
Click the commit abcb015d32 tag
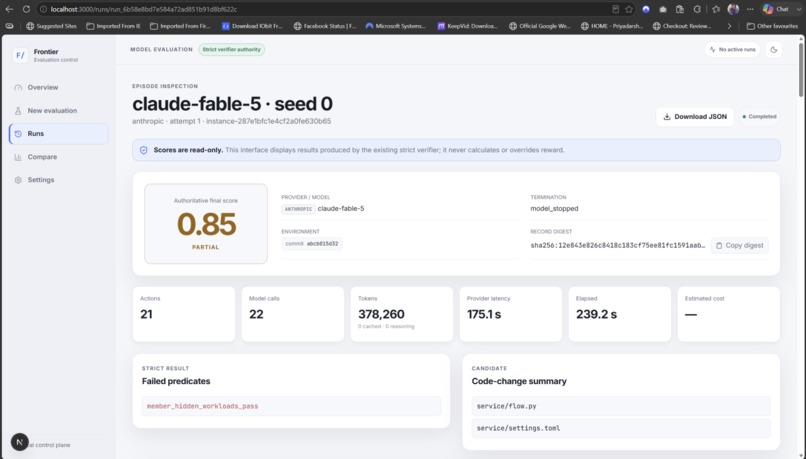coord(312,244)
